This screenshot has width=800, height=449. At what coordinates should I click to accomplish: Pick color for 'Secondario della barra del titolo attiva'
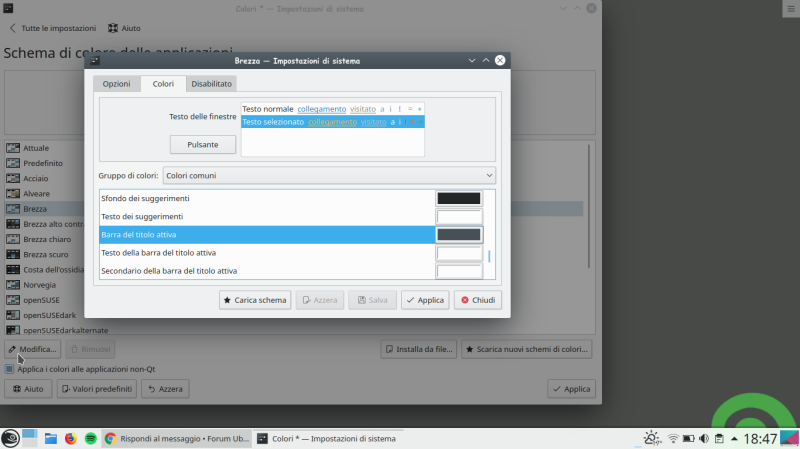[x=459, y=271]
